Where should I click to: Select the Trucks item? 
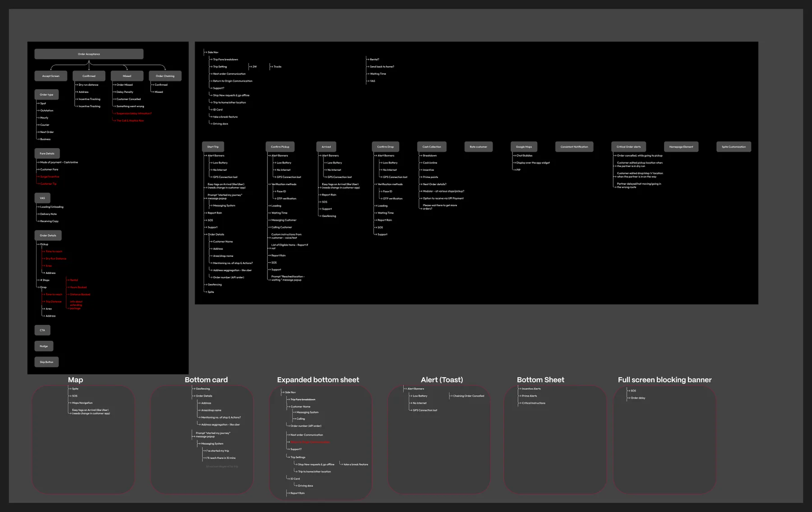click(277, 67)
